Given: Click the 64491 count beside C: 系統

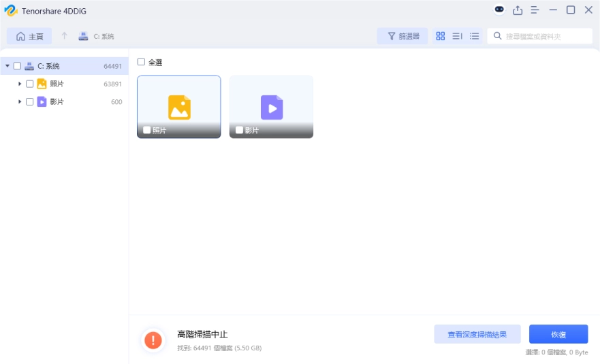Looking at the screenshot, I should 113,66.
